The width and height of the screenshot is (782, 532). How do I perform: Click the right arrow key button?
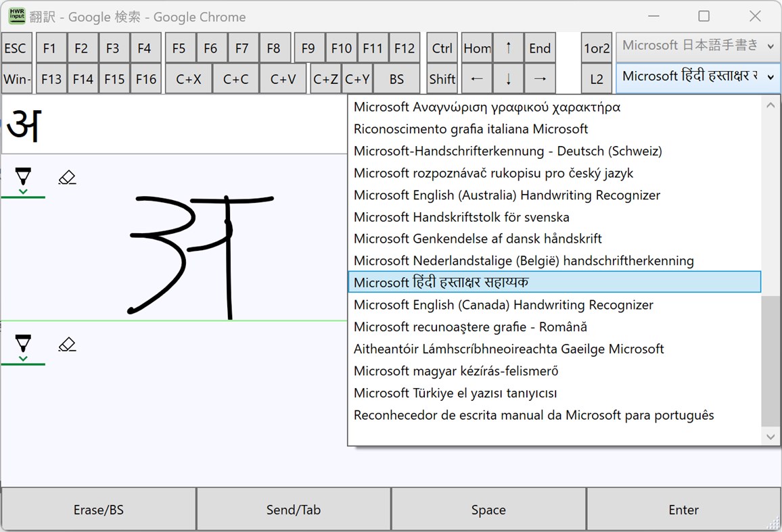540,79
